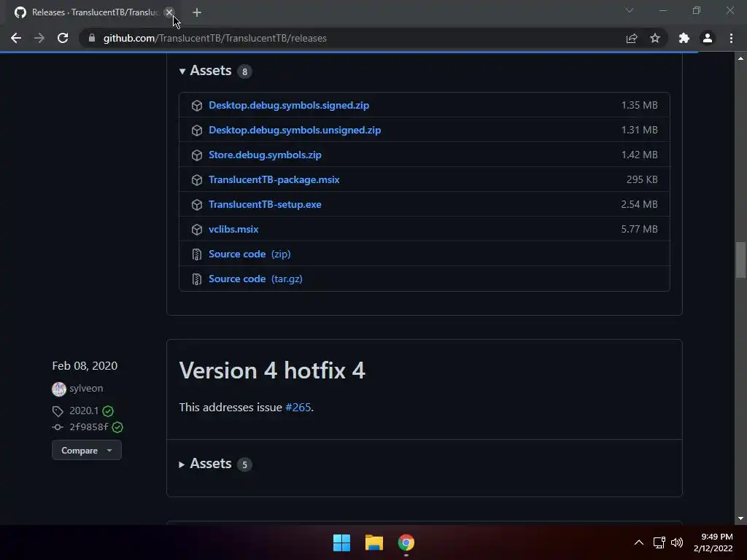The width and height of the screenshot is (747, 560).
Task: Click sylveon's avatar image
Action: 59,389
